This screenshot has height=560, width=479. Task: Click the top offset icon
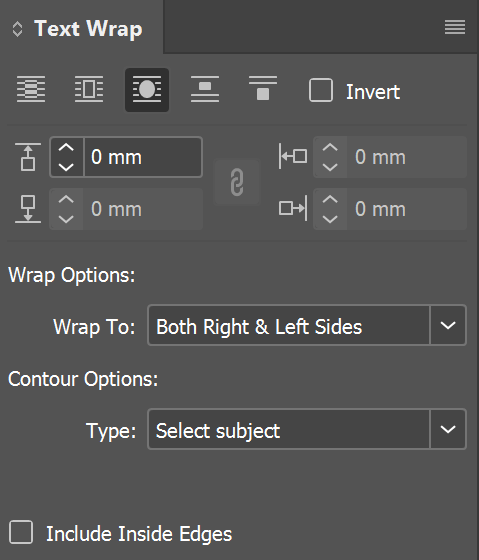[x=28, y=157]
